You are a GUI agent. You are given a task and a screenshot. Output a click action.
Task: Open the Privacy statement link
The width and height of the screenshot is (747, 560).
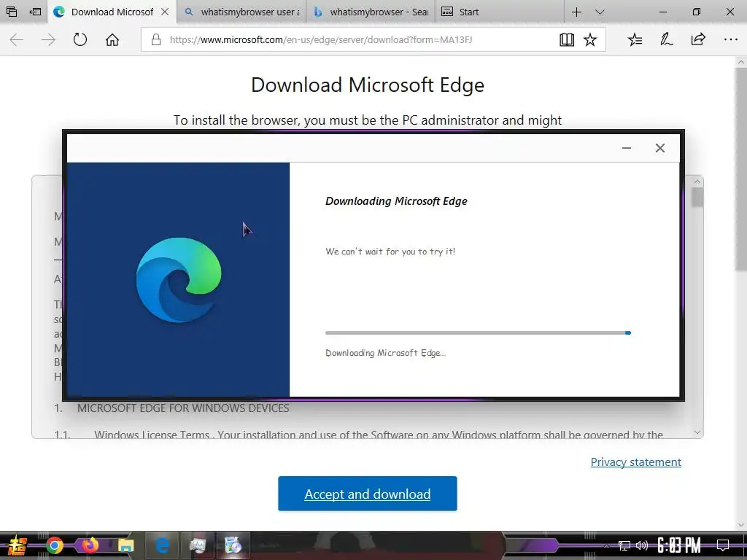[635, 462]
